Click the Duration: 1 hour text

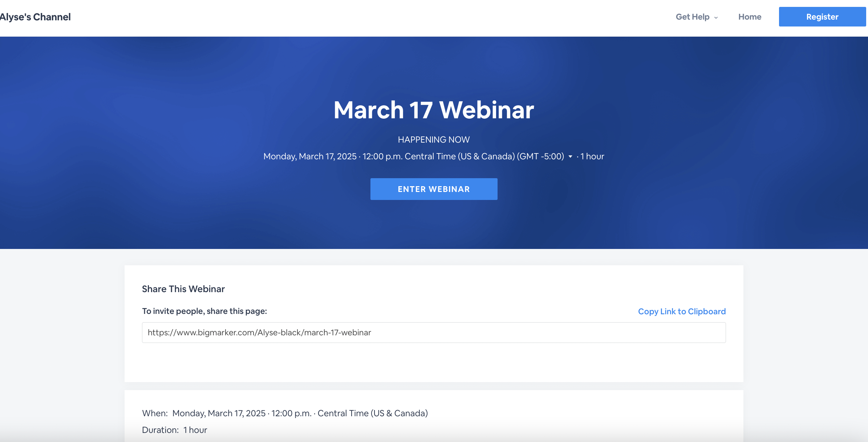[174, 430]
